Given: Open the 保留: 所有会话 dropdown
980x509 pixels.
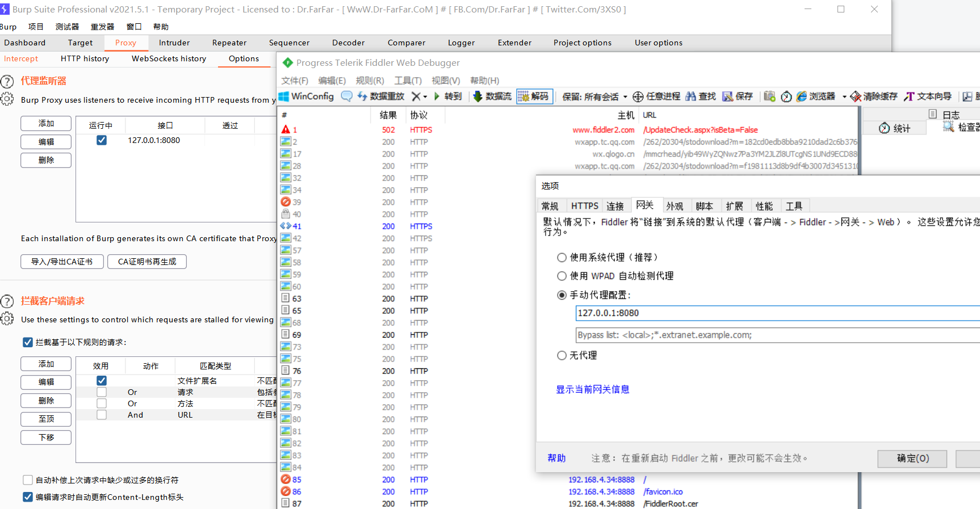Looking at the screenshot, I should [x=594, y=97].
